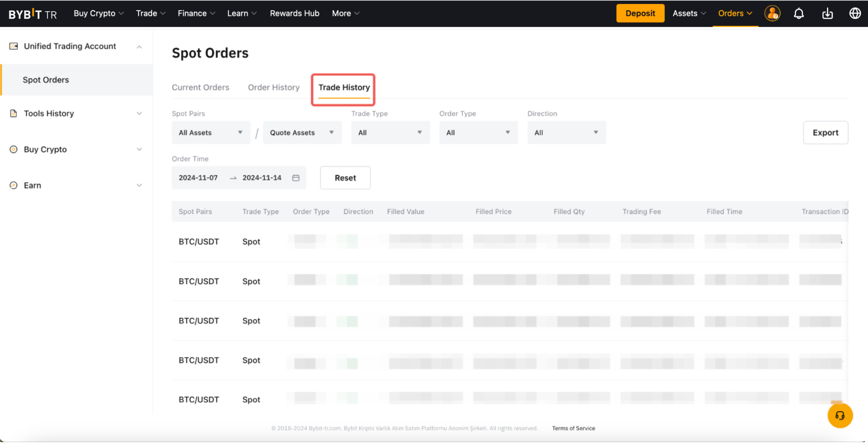868x443 pixels.
Task: Click the app download icon
Action: 827,13
